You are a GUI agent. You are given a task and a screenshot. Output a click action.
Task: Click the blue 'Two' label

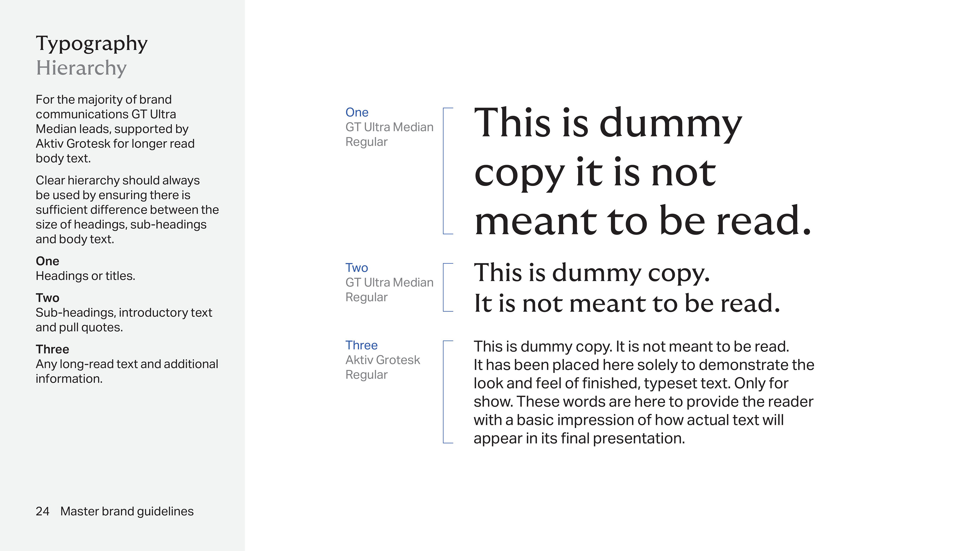tap(357, 268)
